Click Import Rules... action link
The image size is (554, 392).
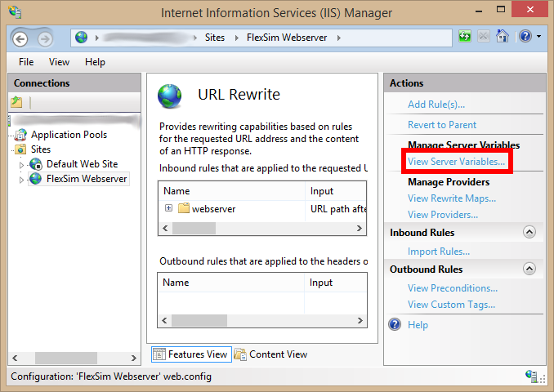[x=438, y=252]
